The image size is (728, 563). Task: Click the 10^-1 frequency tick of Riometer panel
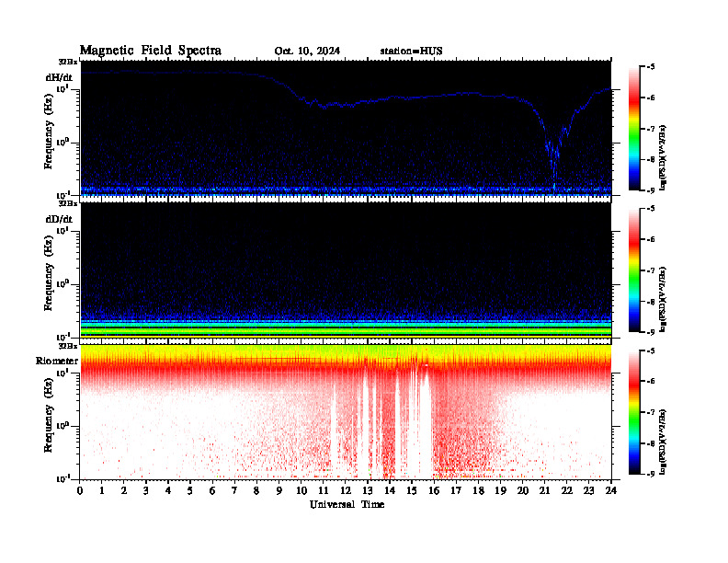tap(63, 478)
